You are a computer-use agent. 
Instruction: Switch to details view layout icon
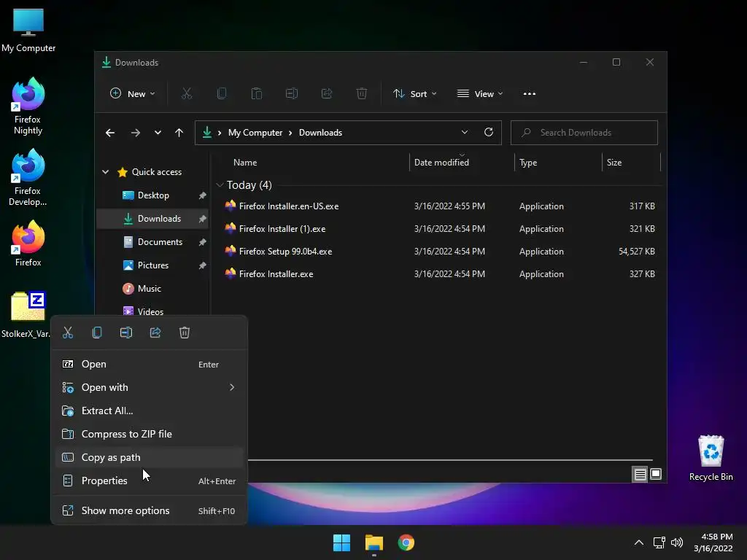[640, 474]
